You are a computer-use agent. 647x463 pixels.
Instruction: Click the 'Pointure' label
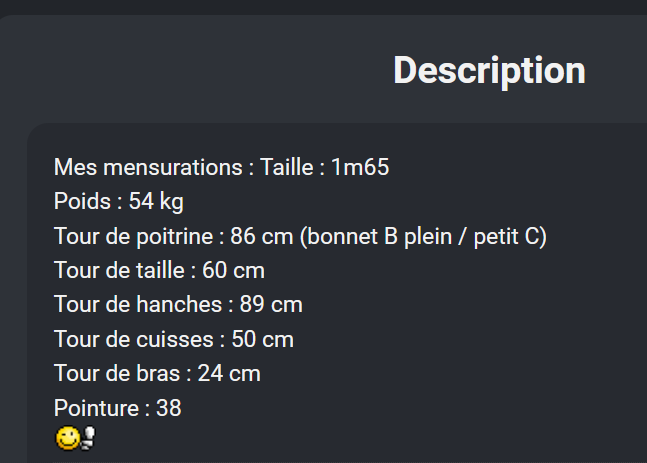pyautogui.click(x=97, y=408)
